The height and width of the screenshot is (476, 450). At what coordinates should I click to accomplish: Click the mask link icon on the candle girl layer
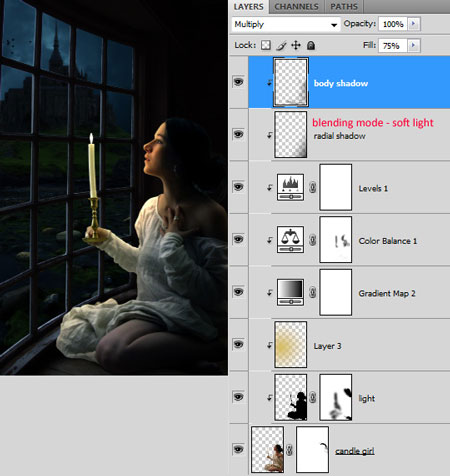tap(290, 450)
